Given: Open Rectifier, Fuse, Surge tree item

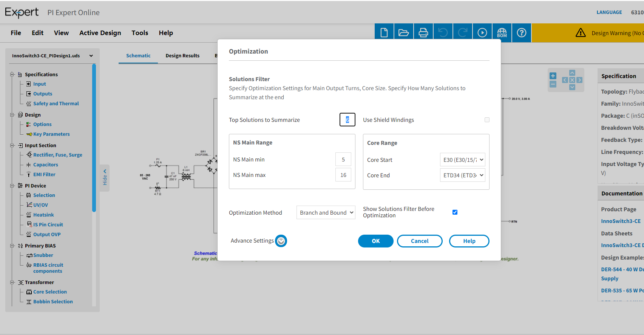Looking at the screenshot, I should coord(58,155).
